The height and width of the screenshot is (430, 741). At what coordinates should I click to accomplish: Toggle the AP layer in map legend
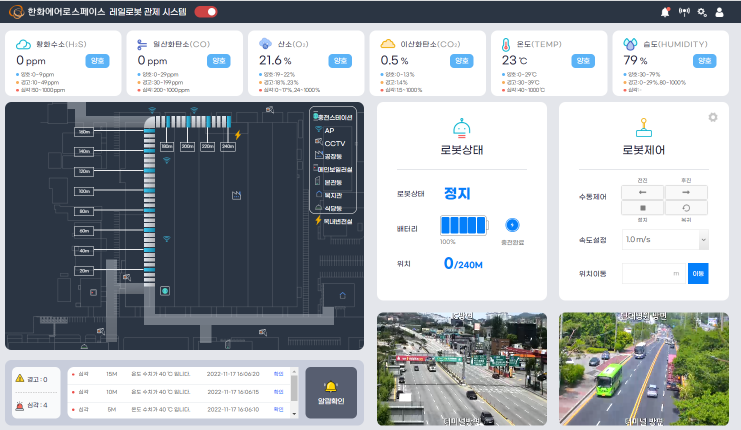point(329,130)
